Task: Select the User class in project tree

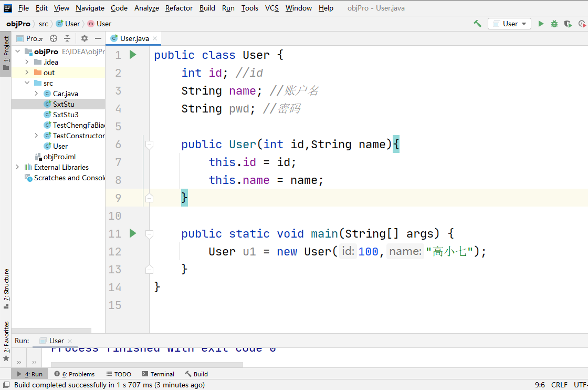Action: point(58,146)
